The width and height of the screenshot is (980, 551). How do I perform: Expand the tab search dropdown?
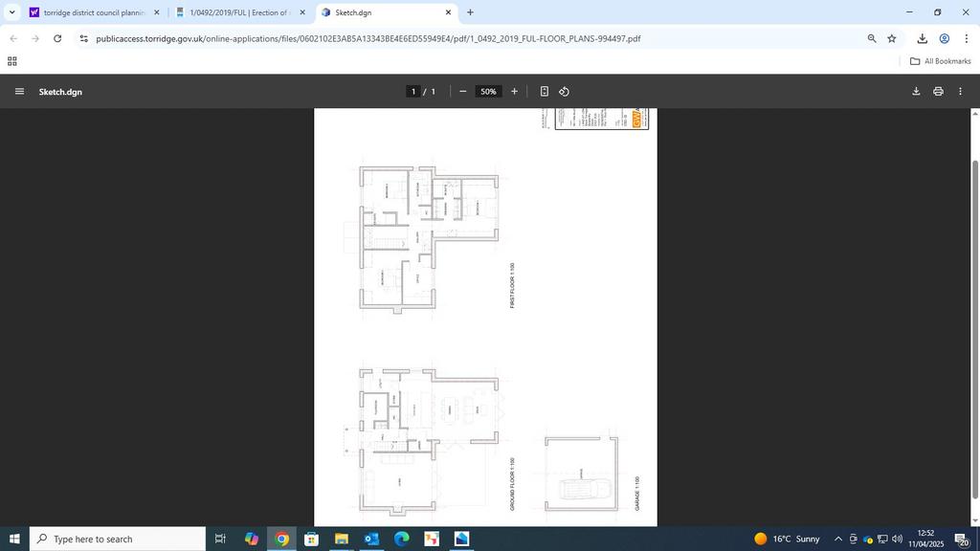tap(11, 12)
